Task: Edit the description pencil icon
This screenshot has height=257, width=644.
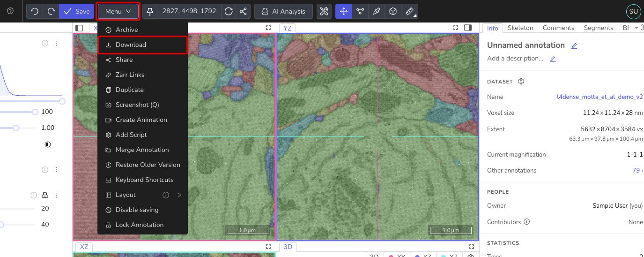Action: 553,59
